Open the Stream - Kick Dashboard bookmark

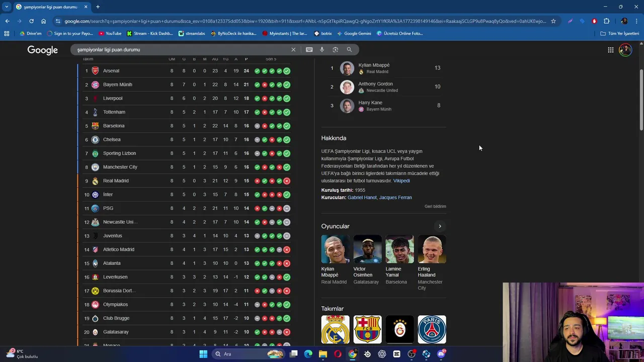150,34
